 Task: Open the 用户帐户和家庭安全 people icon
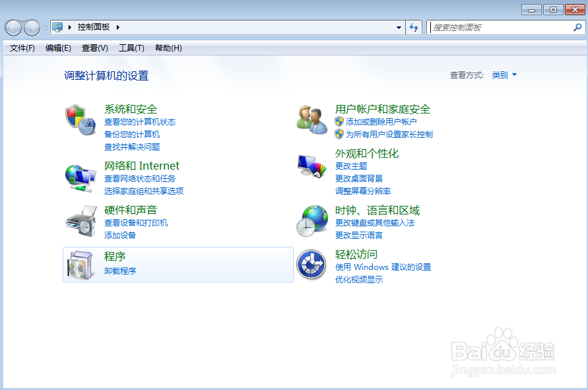tap(311, 119)
